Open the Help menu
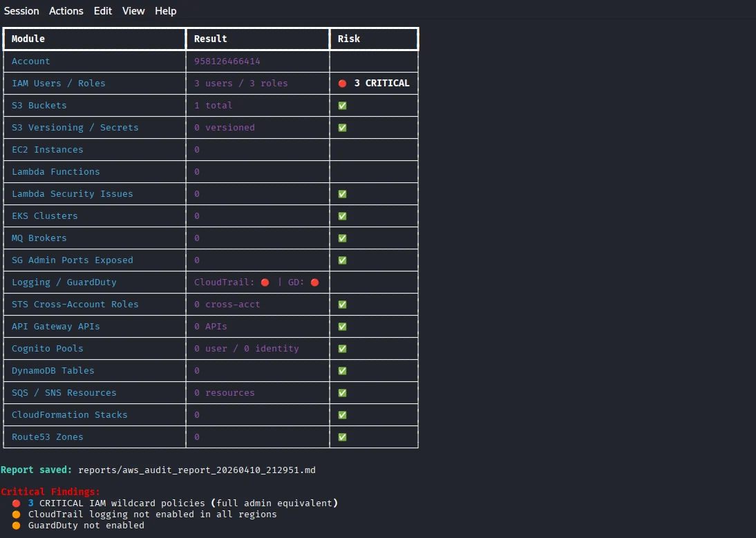This screenshot has height=538, width=756. 165,10
